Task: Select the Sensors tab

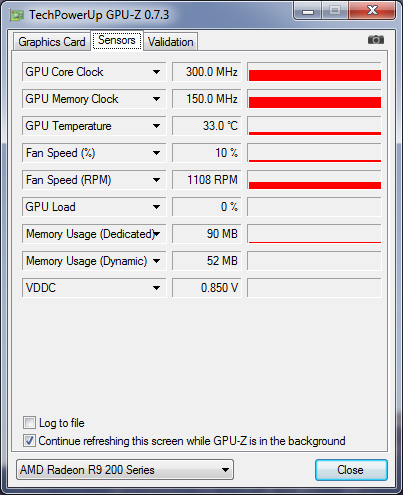Action: [x=117, y=40]
